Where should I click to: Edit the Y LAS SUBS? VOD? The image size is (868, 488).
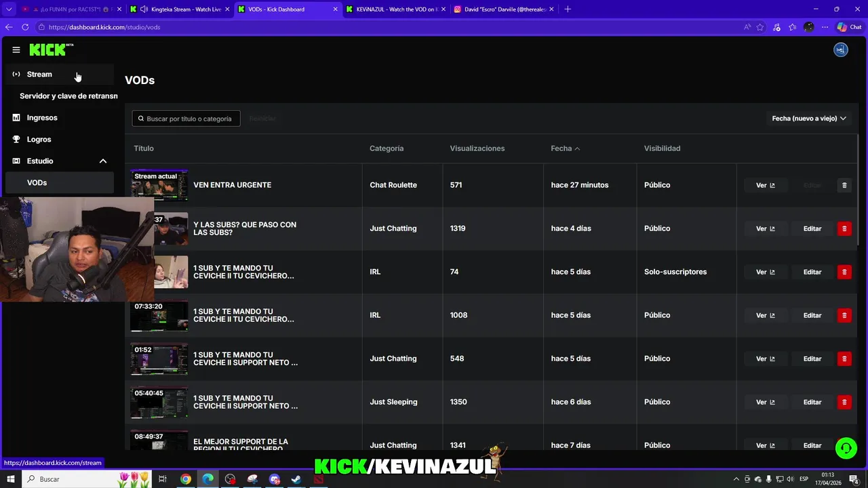point(812,228)
